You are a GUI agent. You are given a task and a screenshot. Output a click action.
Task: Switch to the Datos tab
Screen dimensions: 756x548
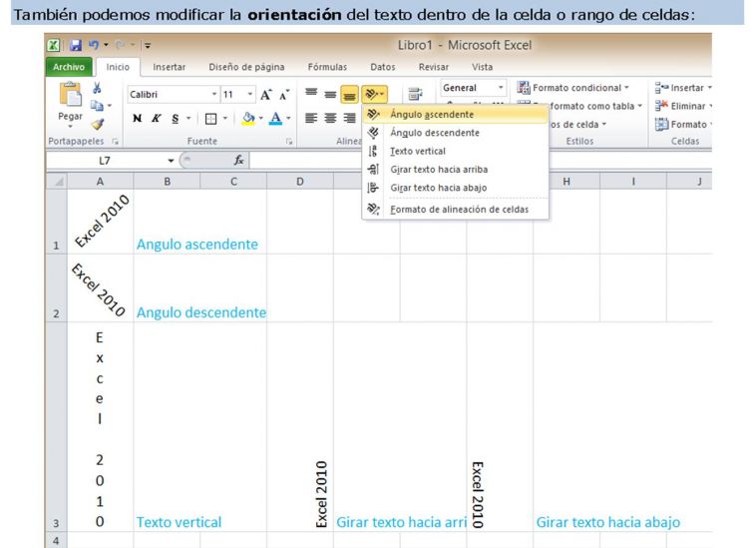click(383, 67)
